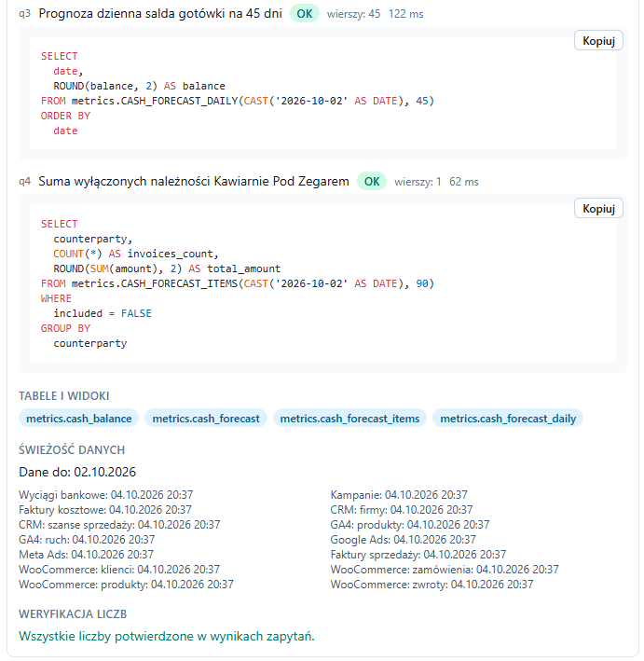Image resolution: width=644 pixels, height=661 pixels.
Task: Click the CASH_FORECAST_ITEMS line in q4 code
Action: [x=238, y=283]
